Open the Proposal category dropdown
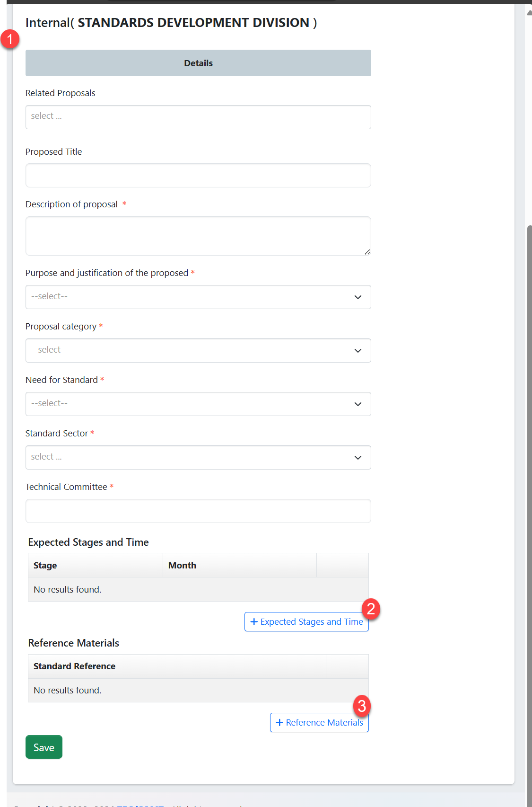 tap(198, 350)
